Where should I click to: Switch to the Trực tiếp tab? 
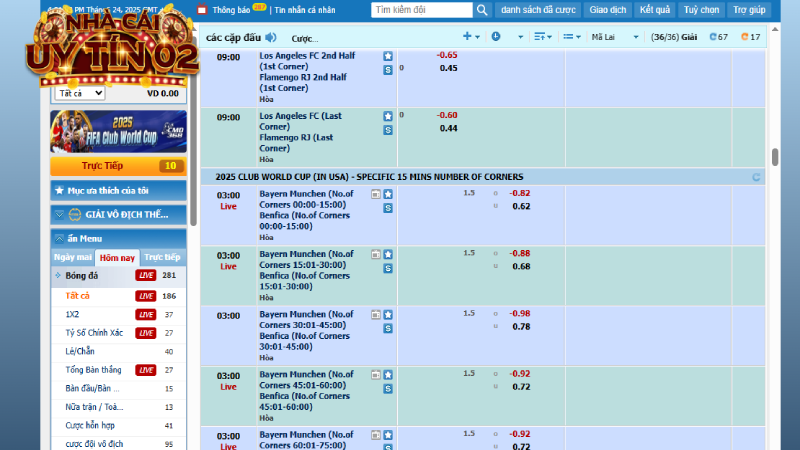point(162,257)
